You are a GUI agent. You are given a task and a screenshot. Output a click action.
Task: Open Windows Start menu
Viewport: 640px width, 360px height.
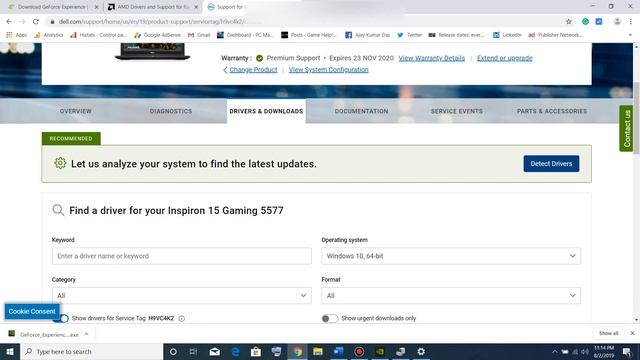[10, 351]
